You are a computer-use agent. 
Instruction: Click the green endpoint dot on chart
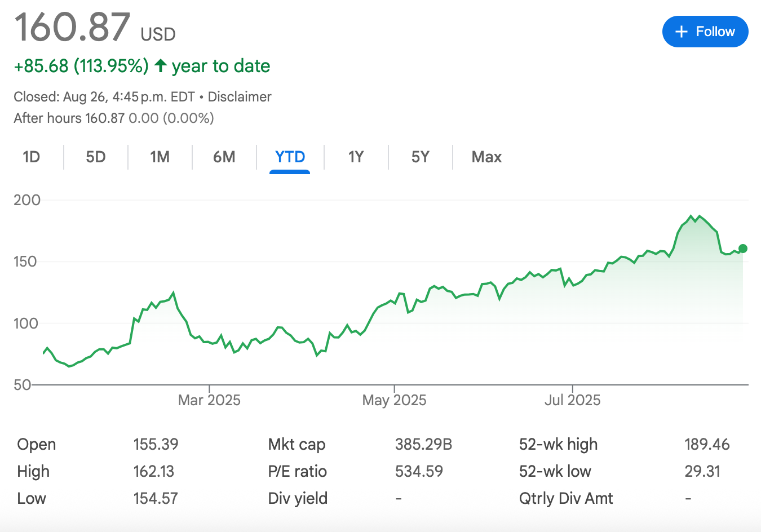point(742,249)
